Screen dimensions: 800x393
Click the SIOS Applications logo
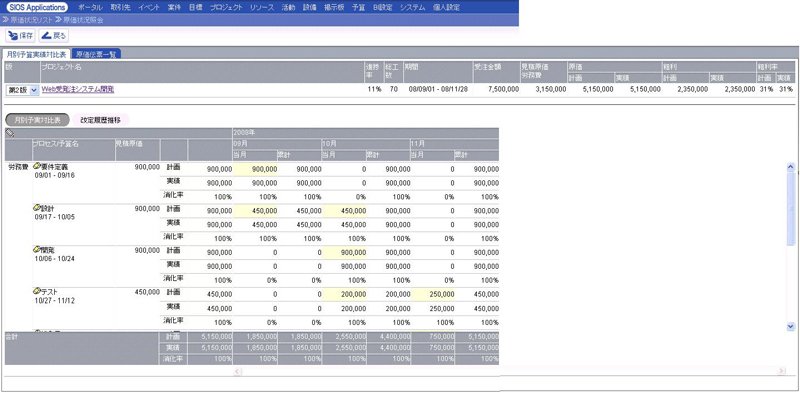37,8
